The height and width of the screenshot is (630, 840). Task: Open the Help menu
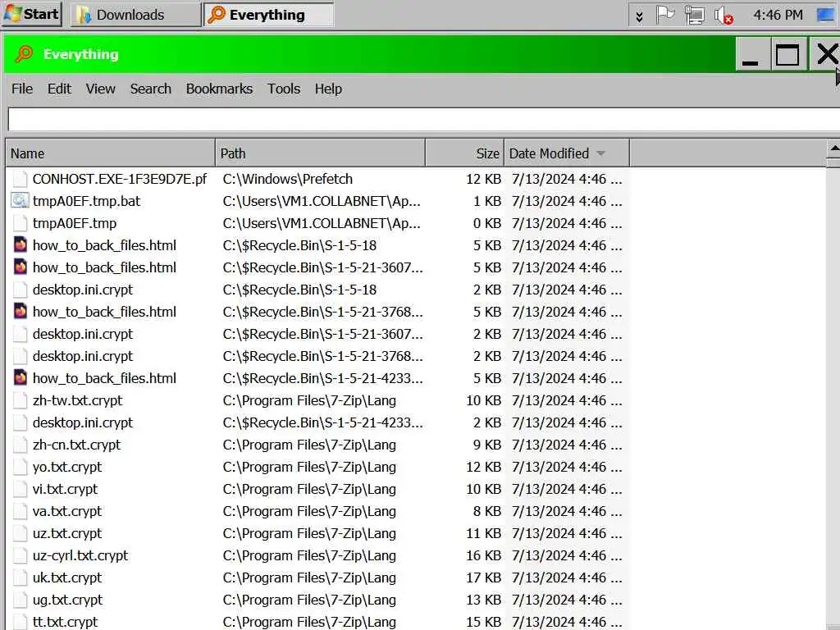(328, 89)
